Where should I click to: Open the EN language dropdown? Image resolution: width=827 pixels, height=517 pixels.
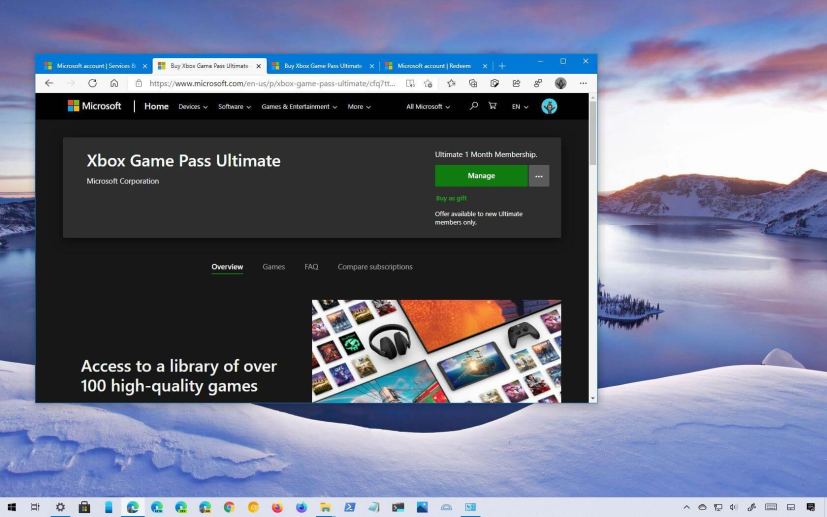[520, 107]
